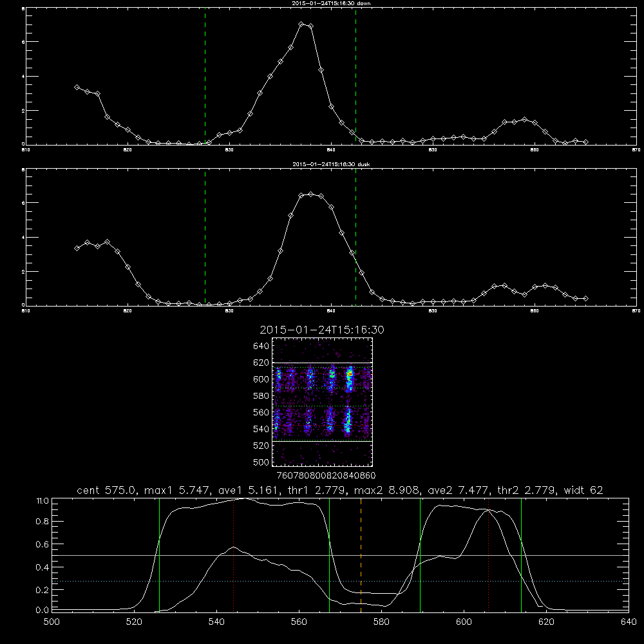Click the '500' label on the bottom plot x-axis

click(x=52, y=622)
